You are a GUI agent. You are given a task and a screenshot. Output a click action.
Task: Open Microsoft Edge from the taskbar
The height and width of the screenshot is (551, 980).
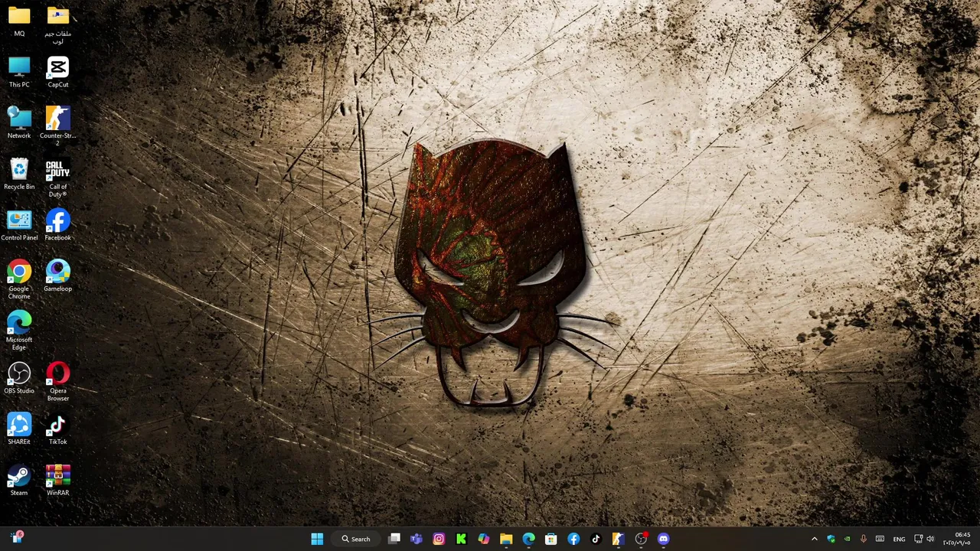click(x=528, y=539)
